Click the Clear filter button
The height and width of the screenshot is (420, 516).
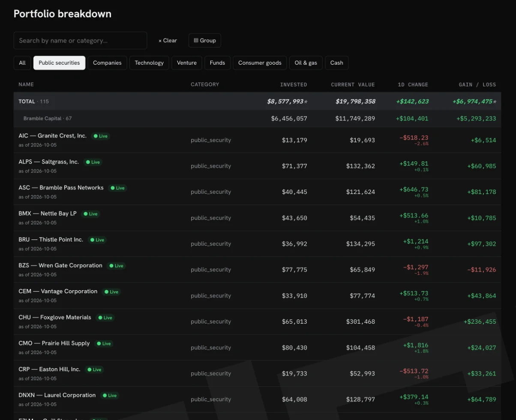click(168, 40)
